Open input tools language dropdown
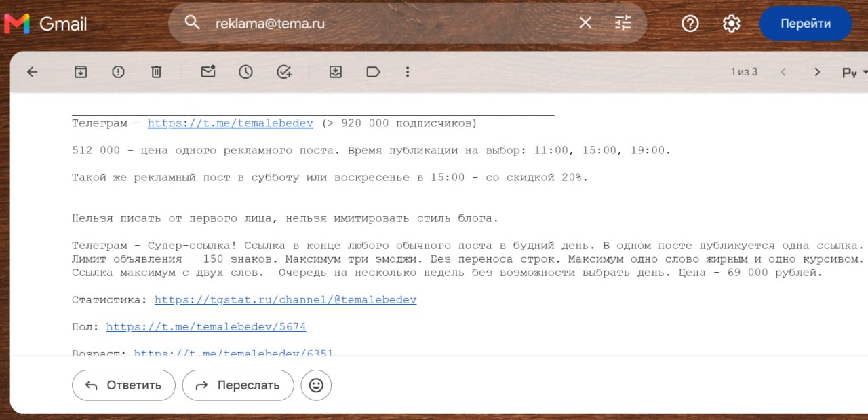This screenshot has width=868, height=420. [x=854, y=73]
